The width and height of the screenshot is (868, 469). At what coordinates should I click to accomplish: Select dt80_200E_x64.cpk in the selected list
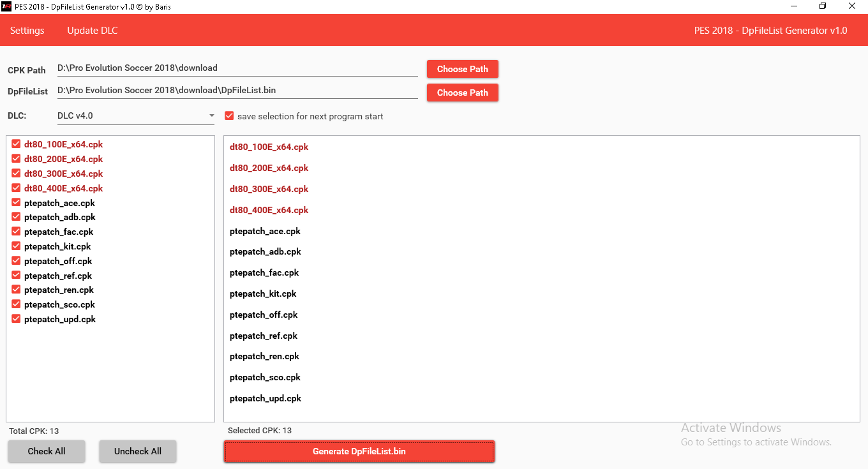[269, 168]
